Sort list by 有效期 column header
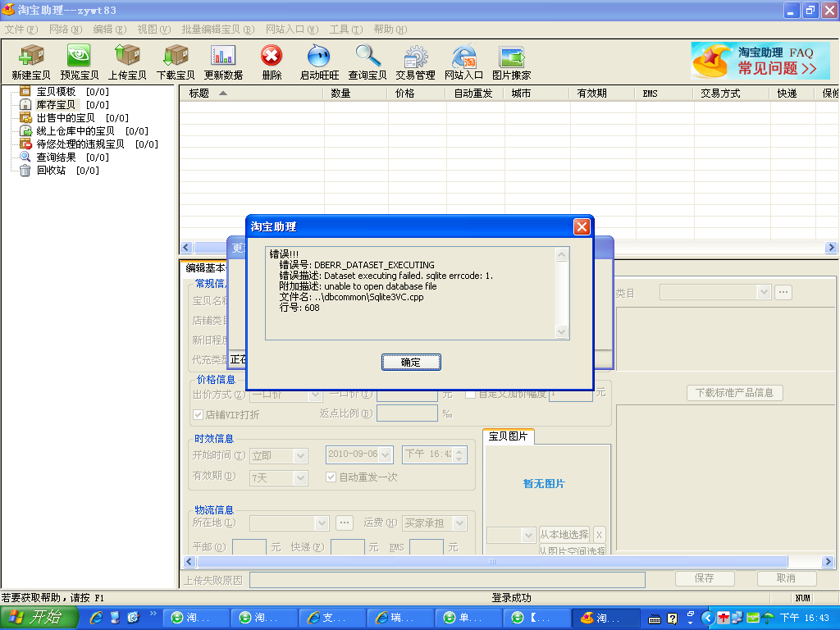The width and height of the screenshot is (840, 630). click(601, 94)
